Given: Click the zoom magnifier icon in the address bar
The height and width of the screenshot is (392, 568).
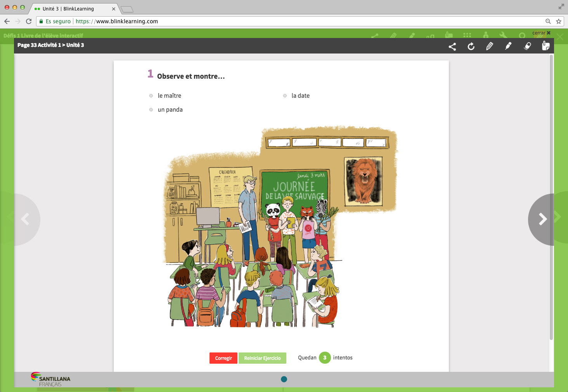Looking at the screenshot, I should pyautogui.click(x=548, y=21).
